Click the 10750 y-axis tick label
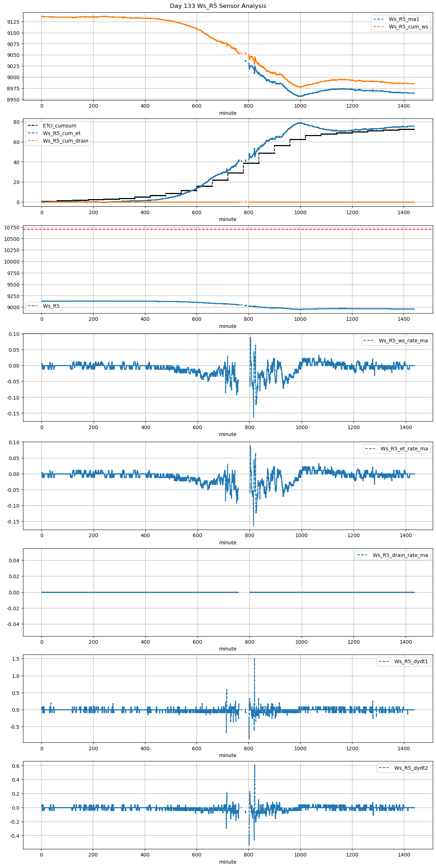The image size is (436, 868). 12,228
